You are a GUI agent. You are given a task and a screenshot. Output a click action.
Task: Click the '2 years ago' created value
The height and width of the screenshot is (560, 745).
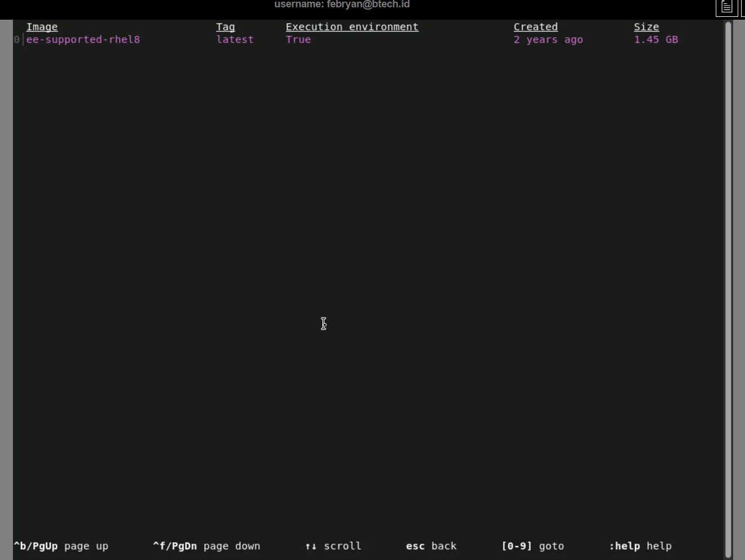[x=548, y=40]
